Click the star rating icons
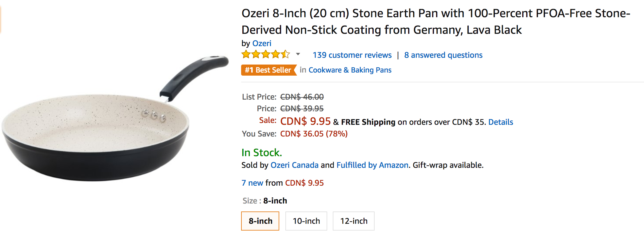Screen dimensions: 644x233 [x=266, y=55]
